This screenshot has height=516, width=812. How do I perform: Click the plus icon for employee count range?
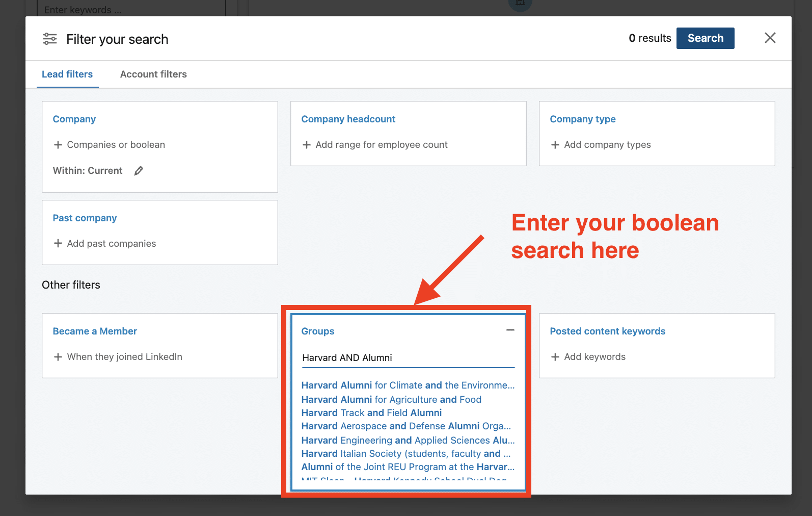point(307,145)
